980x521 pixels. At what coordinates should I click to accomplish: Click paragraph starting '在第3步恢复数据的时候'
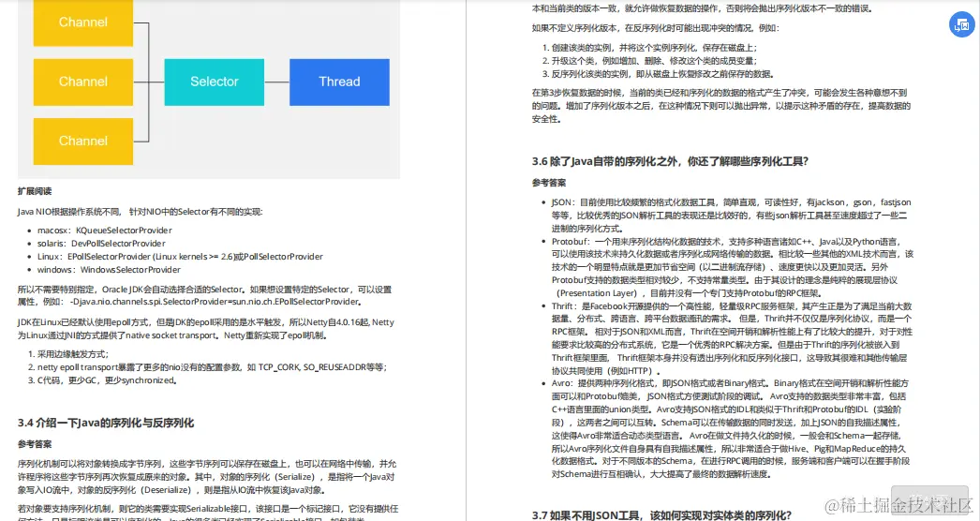[x=721, y=106]
